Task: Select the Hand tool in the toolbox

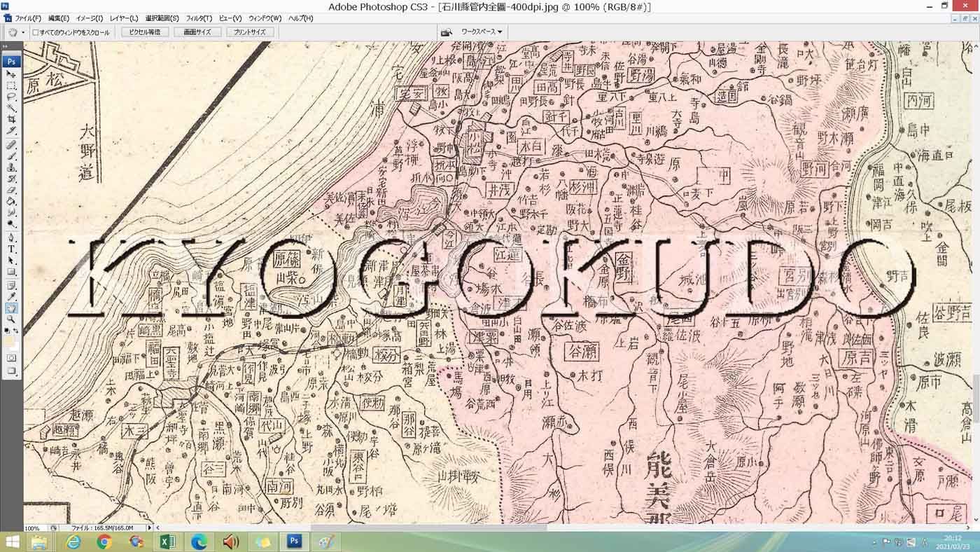Action: click(x=11, y=308)
